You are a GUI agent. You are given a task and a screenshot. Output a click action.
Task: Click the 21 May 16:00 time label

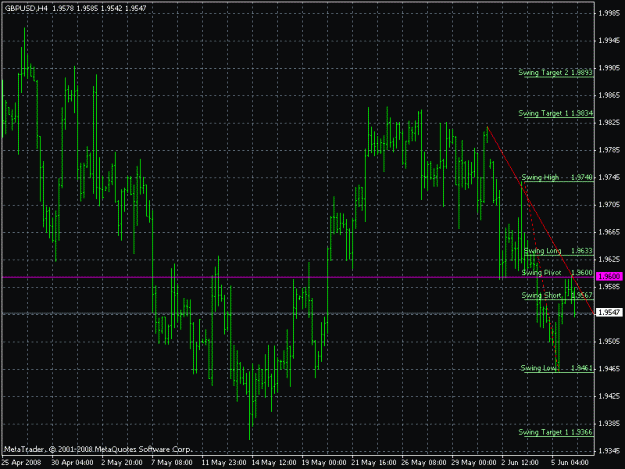pyautogui.click(x=374, y=463)
